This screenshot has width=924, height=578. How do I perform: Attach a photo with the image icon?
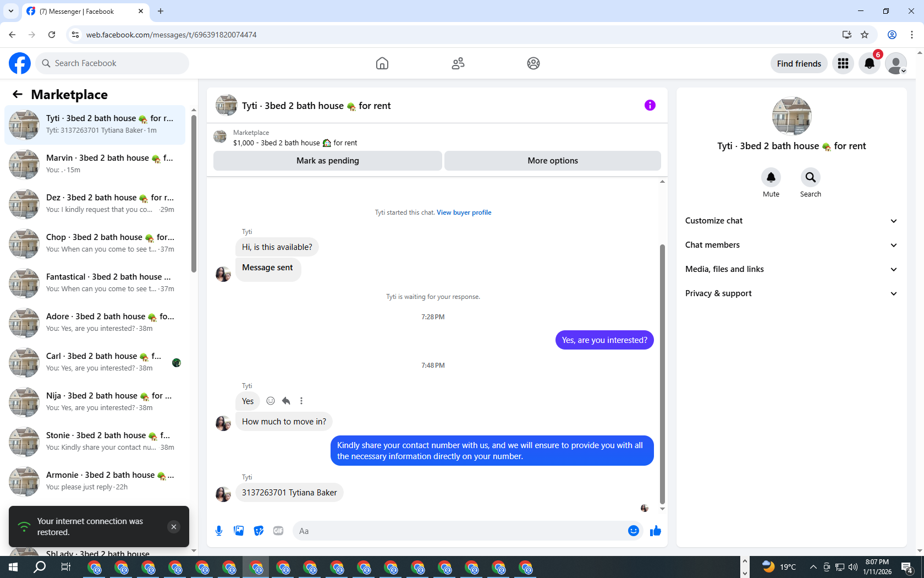239,531
